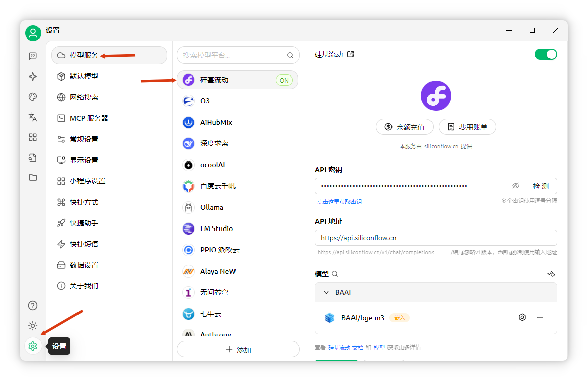Select 深度求索 provider in list
The width and height of the screenshot is (588, 381).
(238, 143)
